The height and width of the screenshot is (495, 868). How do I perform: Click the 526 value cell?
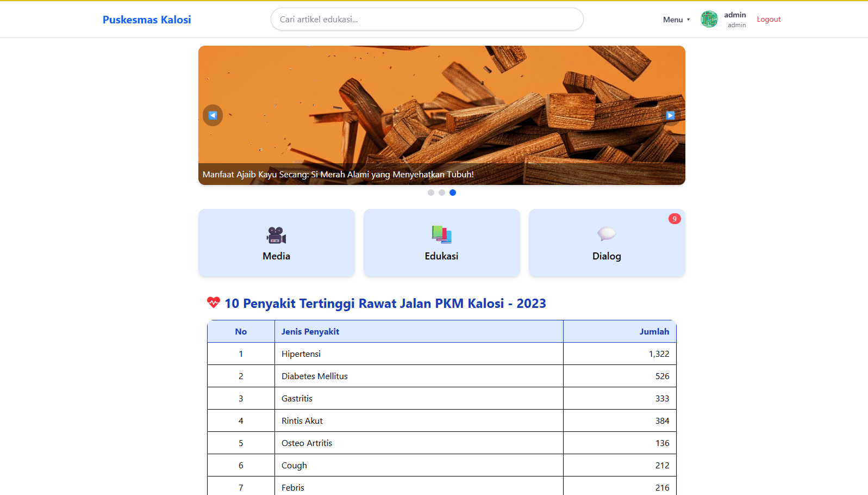point(620,376)
